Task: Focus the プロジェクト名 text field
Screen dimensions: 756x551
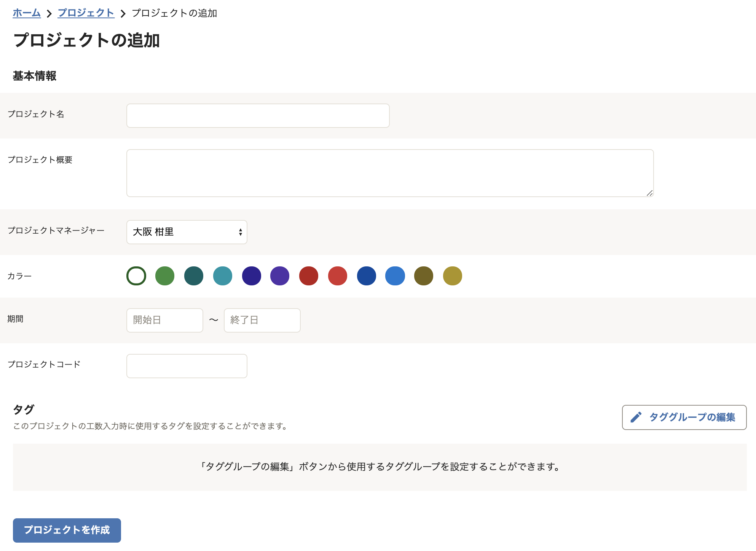Action: coord(258,116)
